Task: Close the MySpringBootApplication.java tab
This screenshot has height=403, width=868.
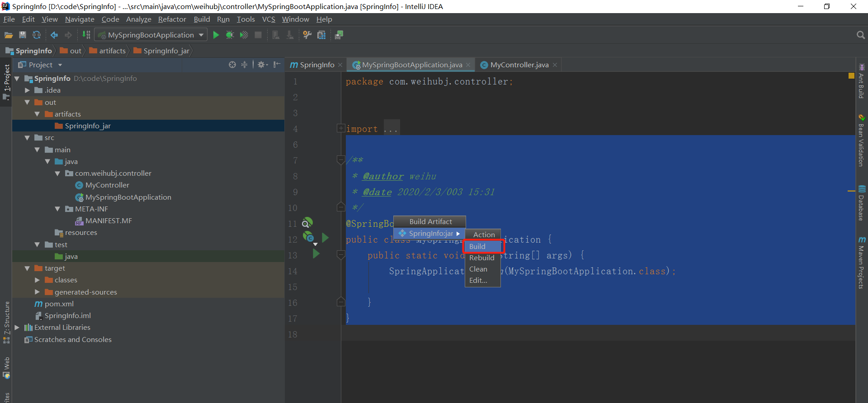Action: coord(468,65)
